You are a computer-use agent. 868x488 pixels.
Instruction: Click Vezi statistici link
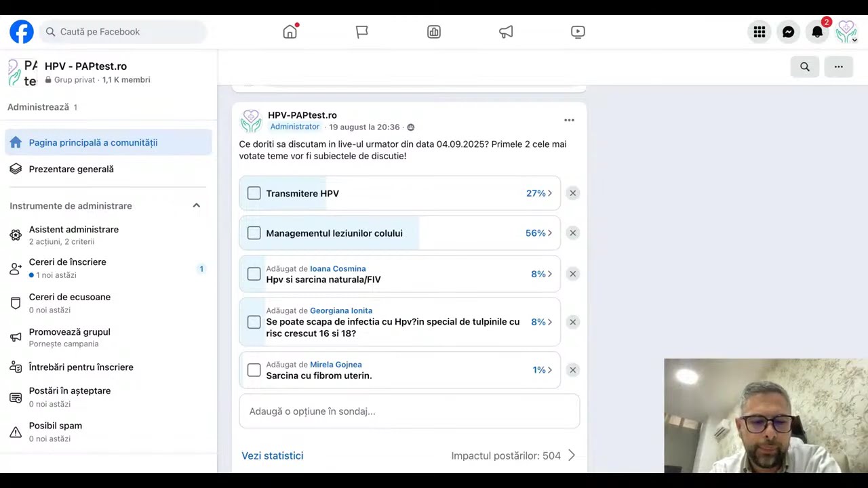click(273, 455)
